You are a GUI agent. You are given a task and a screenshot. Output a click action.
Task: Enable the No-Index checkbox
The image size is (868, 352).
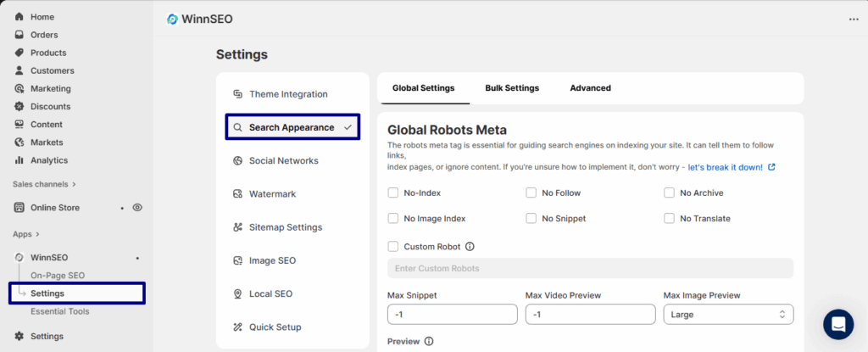click(393, 193)
